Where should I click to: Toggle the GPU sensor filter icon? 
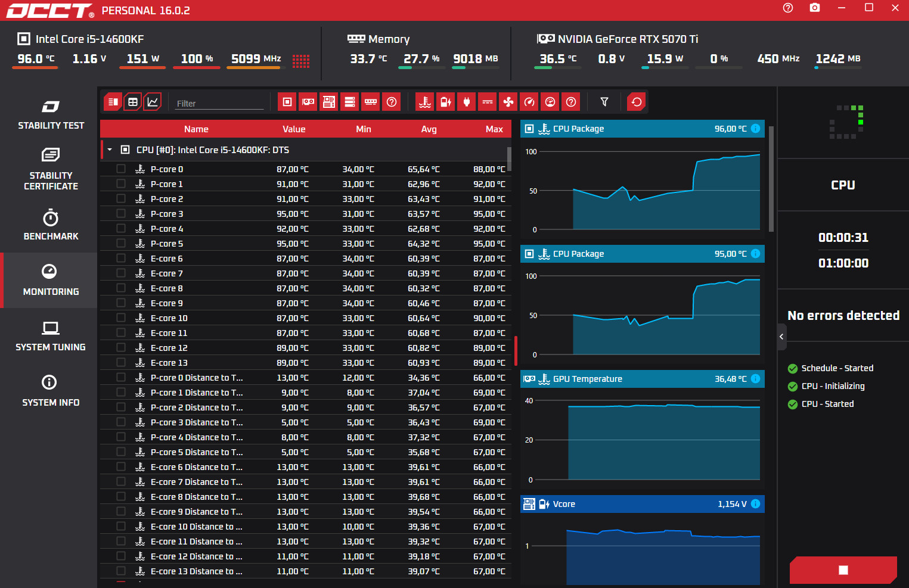coord(308,102)
